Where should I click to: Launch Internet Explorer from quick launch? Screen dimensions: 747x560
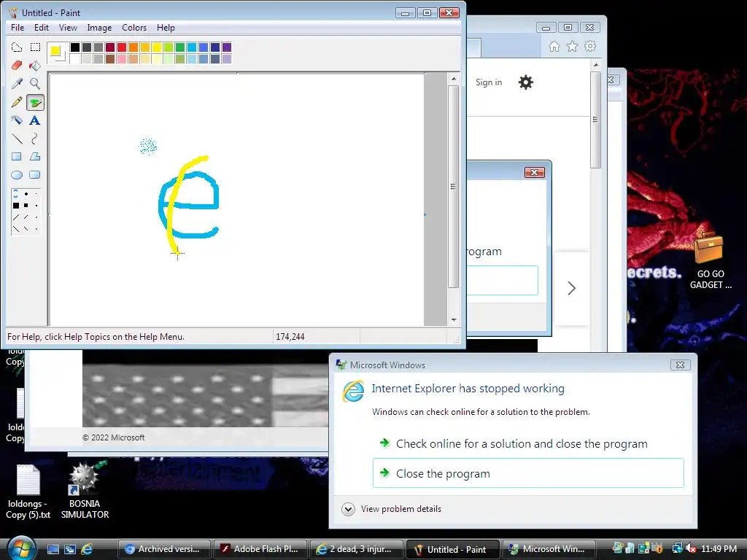[87, 549]
